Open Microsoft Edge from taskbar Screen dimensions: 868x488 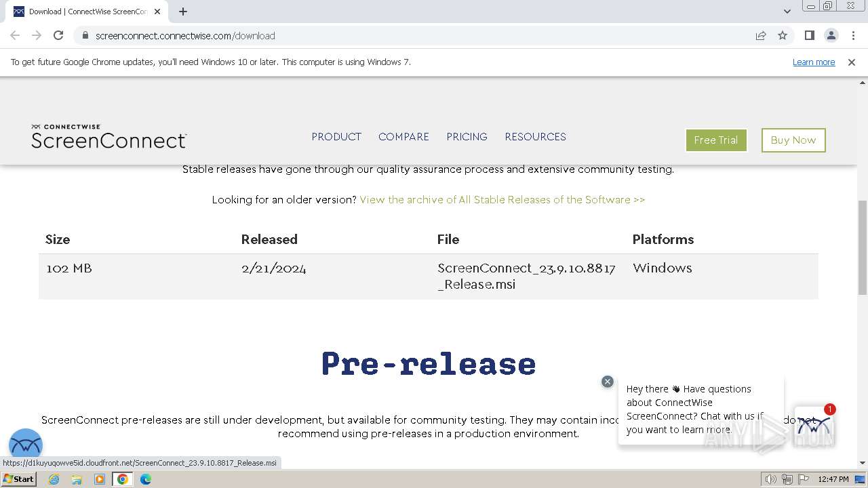(146, 479)
